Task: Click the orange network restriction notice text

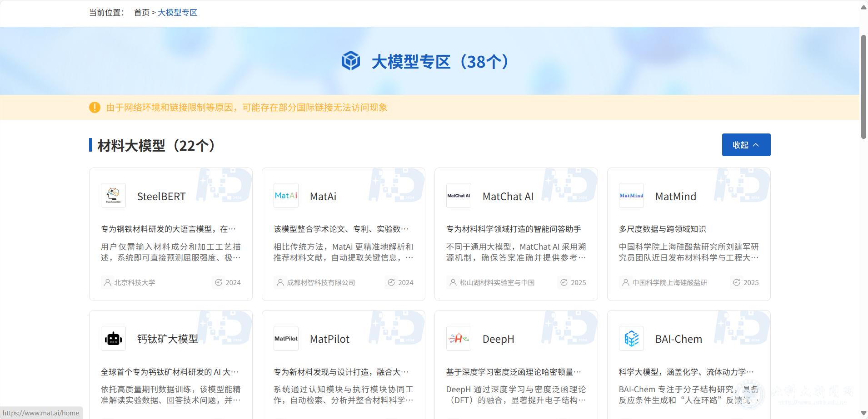Action: coord(247,108)
